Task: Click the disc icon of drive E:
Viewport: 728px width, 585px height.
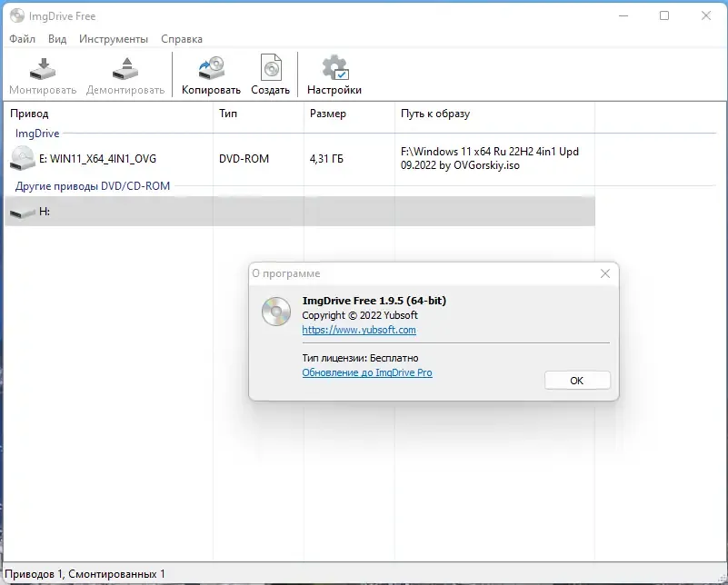Action: point(23,158)
